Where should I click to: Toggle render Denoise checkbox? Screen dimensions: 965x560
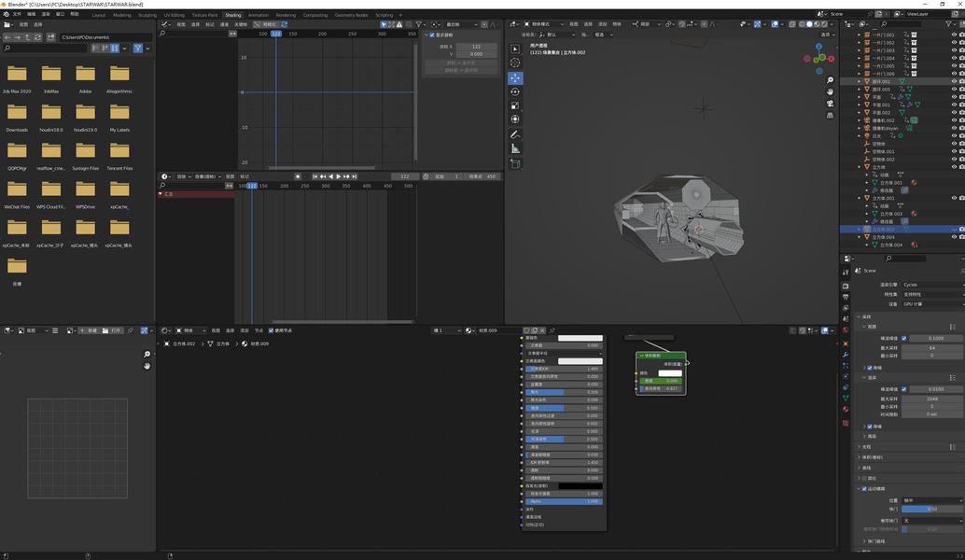(870, 427)
